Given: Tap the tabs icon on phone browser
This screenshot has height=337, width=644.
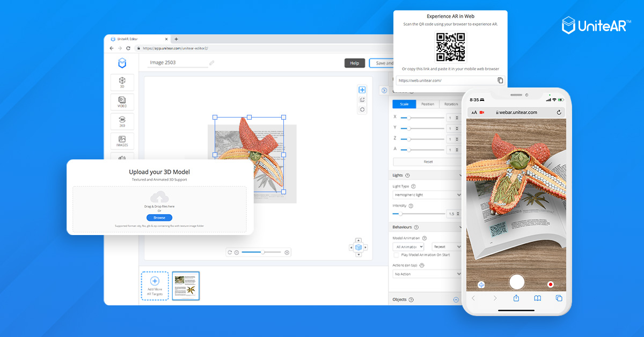Looking at the screenshot, I should coord(559,298).
